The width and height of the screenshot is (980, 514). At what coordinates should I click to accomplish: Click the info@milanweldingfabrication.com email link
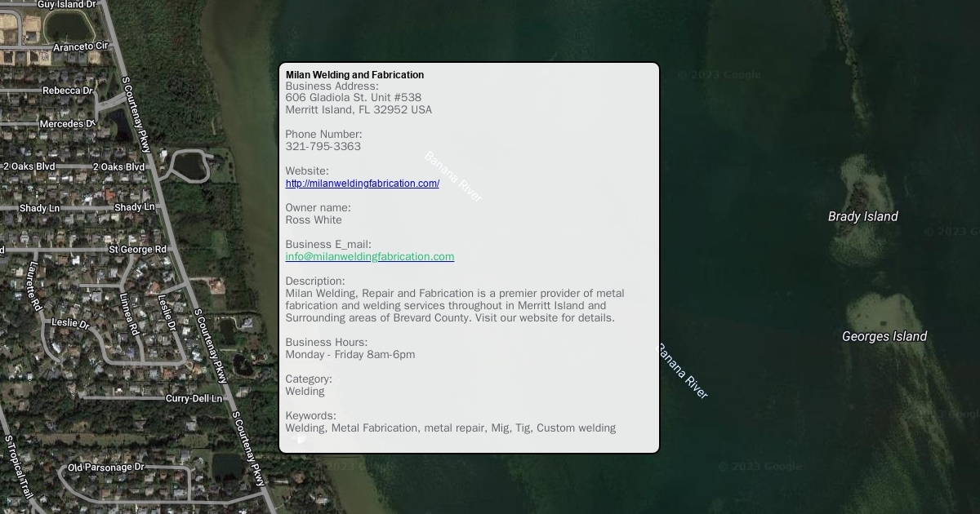tap(369, 257)
